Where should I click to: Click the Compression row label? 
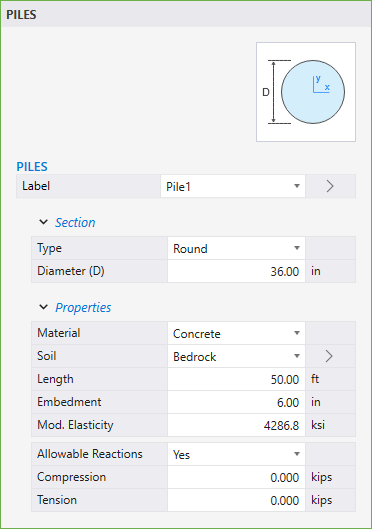(x=71, y=477)
